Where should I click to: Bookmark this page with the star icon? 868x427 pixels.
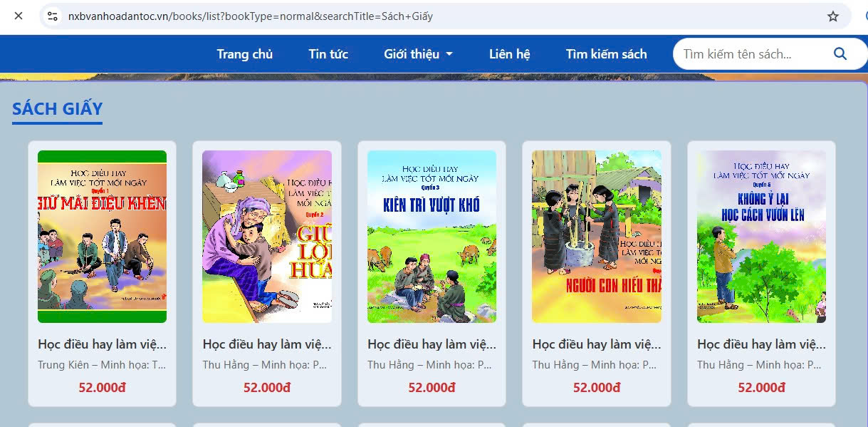833,16
